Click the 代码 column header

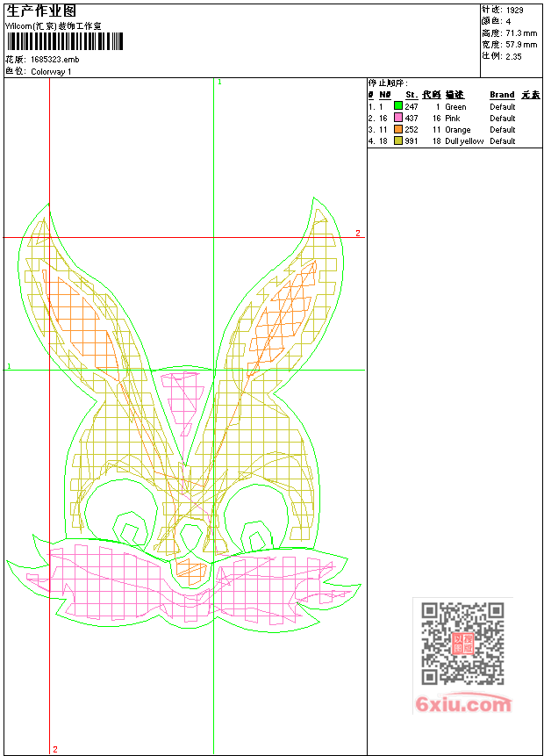[x=431, y=95]
